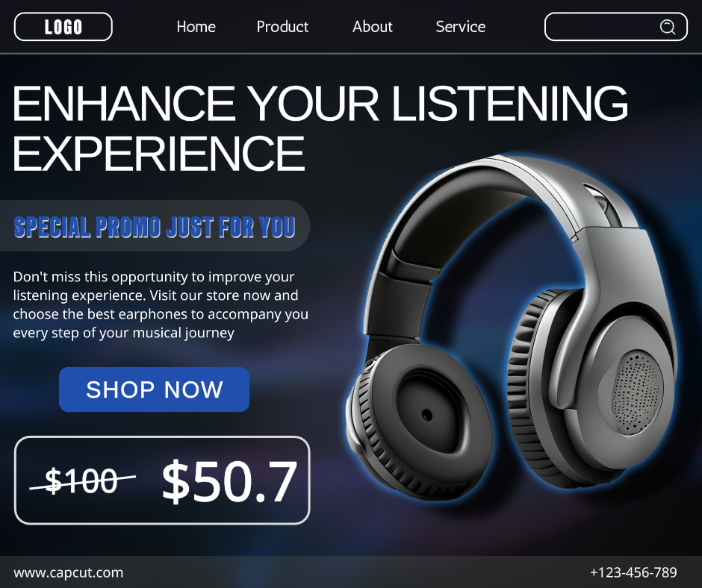Viewport: 702px width, 588px height.
Task: Open the Product menu item
Action: click(x=282, y=27)
